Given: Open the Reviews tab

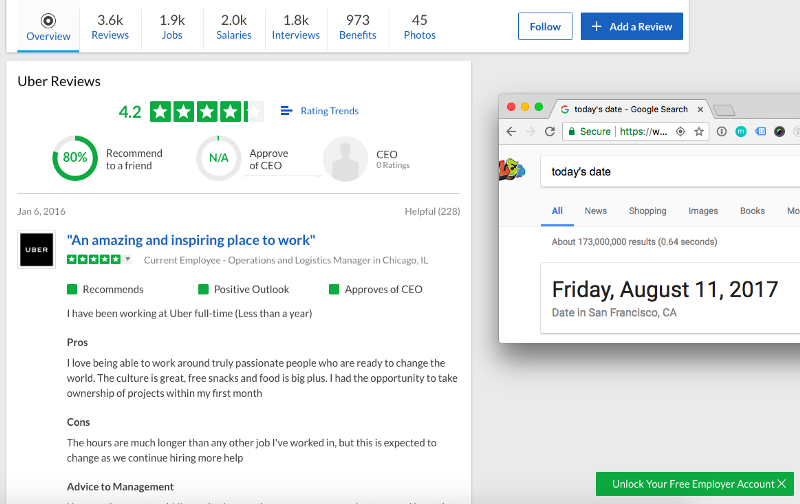Looking at the screenshot, I should coord(110,27).
